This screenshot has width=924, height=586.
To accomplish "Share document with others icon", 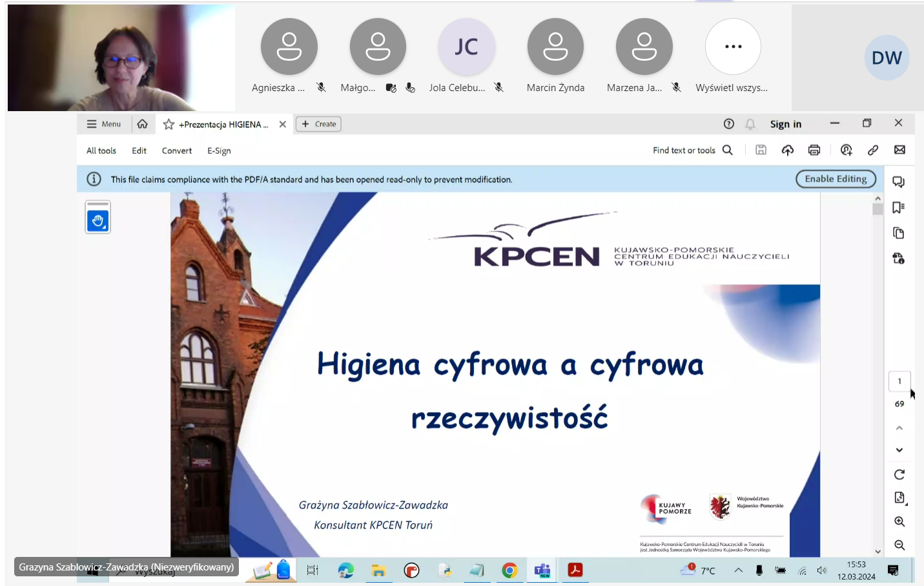I will 847,150.
